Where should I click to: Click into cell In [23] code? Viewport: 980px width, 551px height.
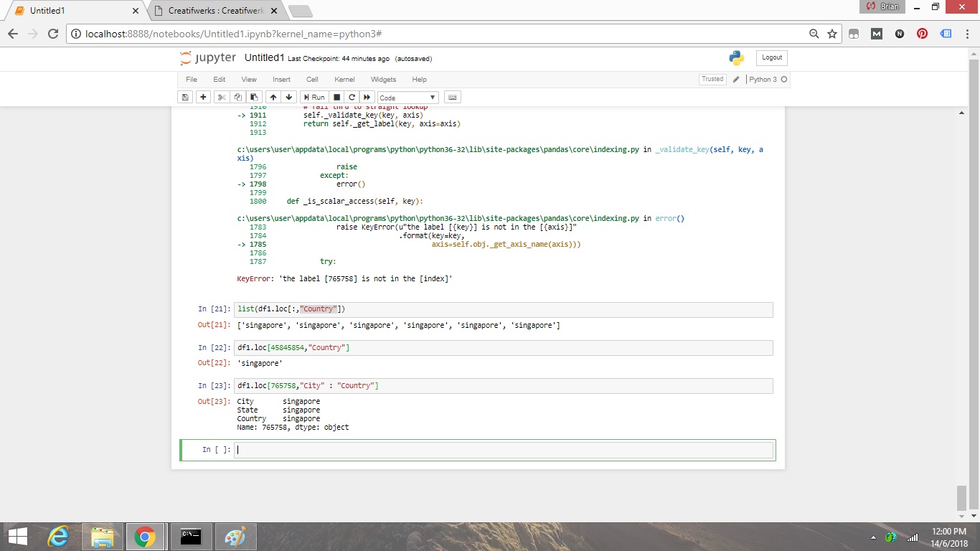click(504, 386)
